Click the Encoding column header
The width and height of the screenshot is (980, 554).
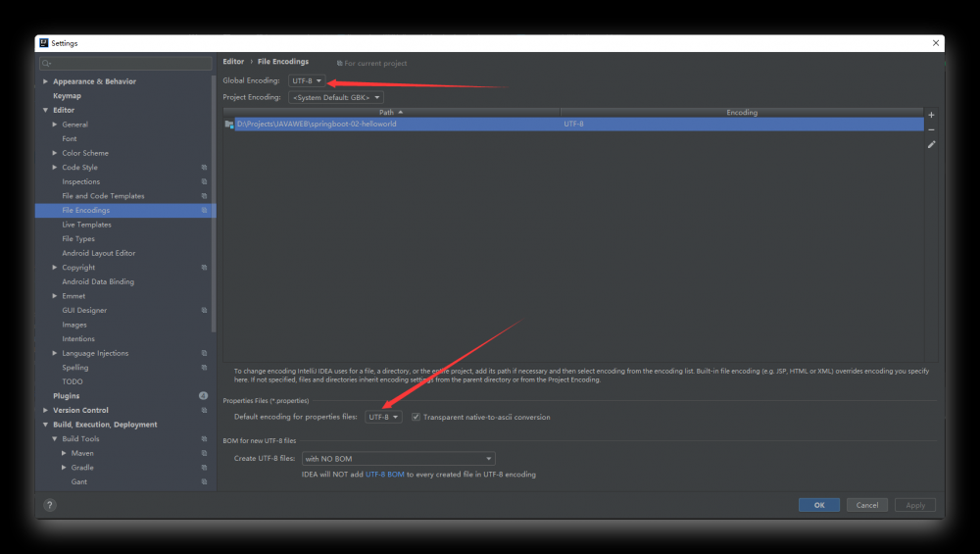pyautogui.click(x=742, y=113)
